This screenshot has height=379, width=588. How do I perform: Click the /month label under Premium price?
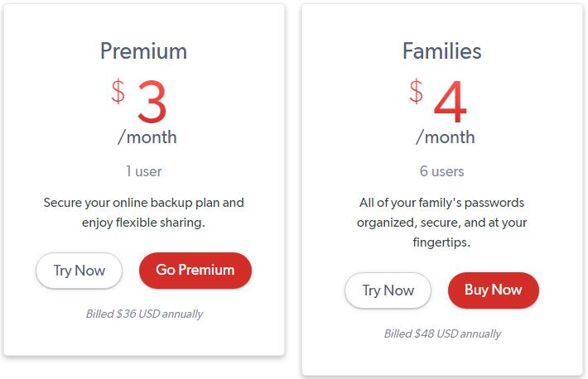(147, 137)
